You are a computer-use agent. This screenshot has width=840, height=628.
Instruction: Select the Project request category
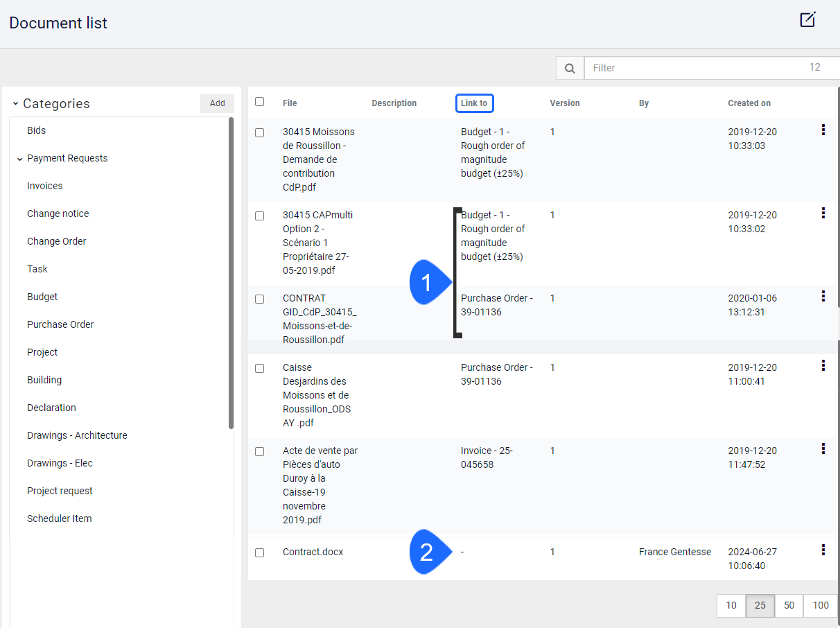tap(60, 491)
